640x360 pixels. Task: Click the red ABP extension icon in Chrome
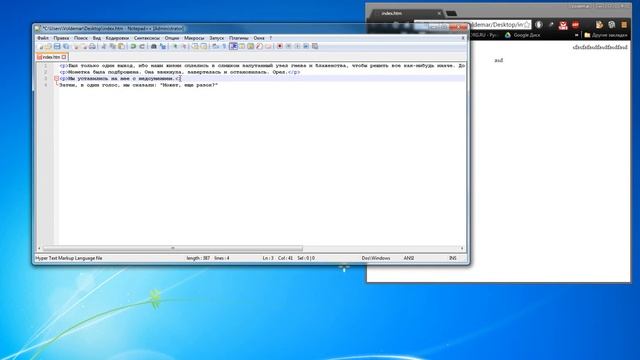click(576, 25)
